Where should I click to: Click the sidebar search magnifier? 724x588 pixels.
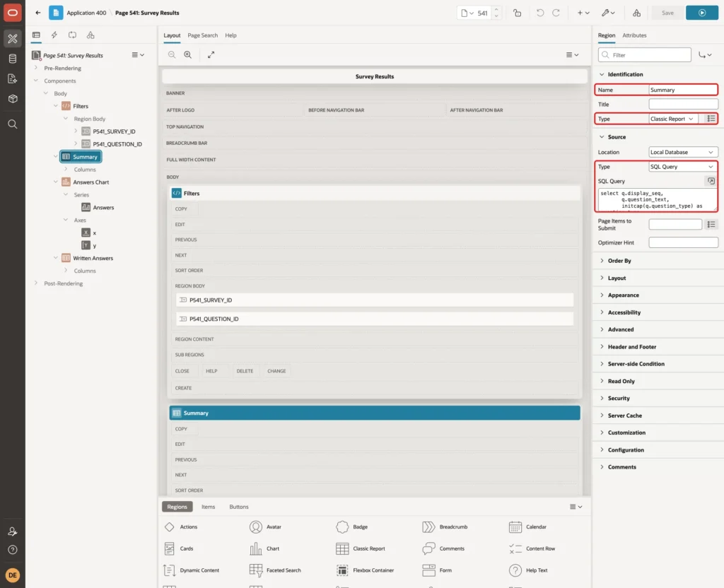(x=13, y=124)
